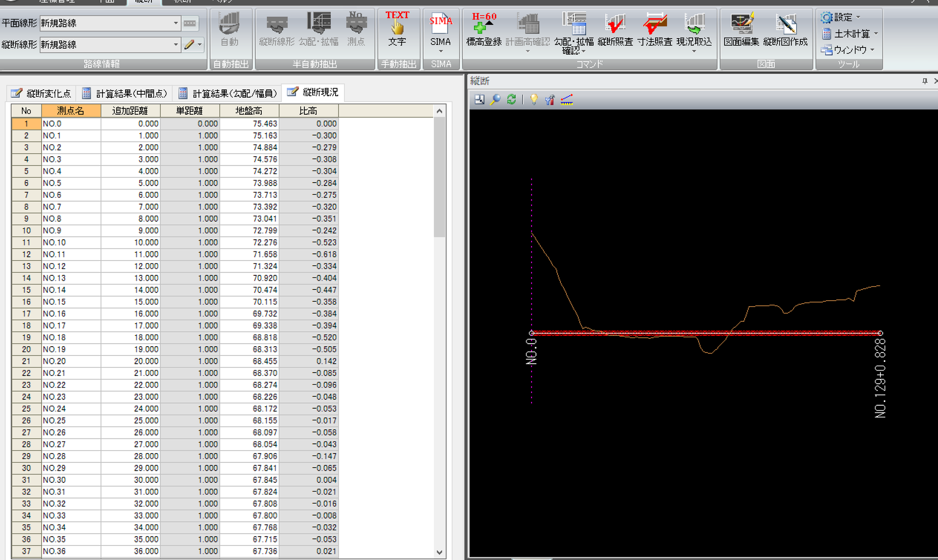938x560 pixels.
Task: Select row number 1 header
Action: 26,124
